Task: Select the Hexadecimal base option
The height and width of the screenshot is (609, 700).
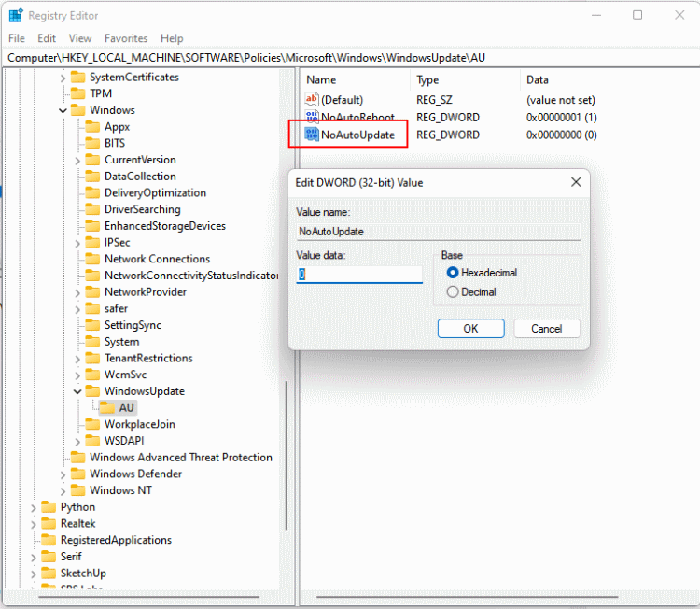Action: click(x=453, y=273)
